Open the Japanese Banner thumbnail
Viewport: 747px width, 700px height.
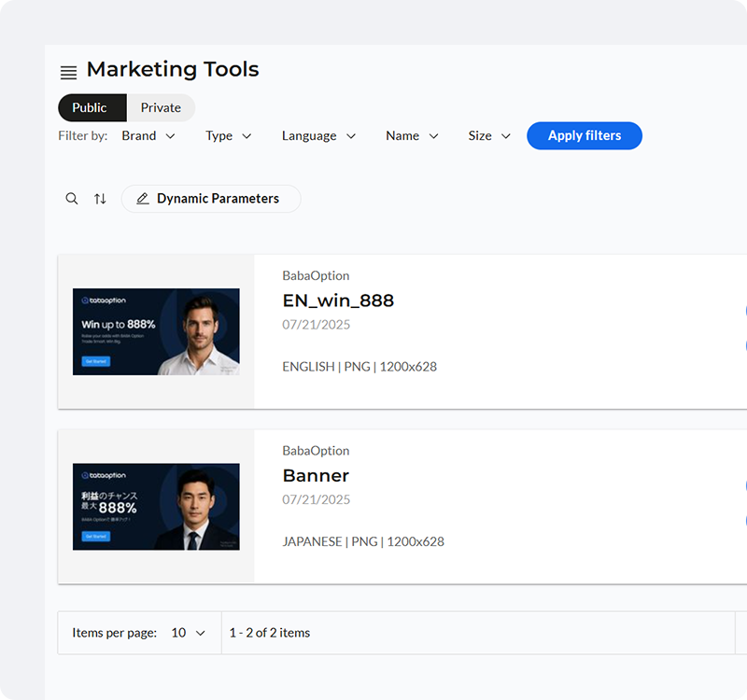pos(156,507)
